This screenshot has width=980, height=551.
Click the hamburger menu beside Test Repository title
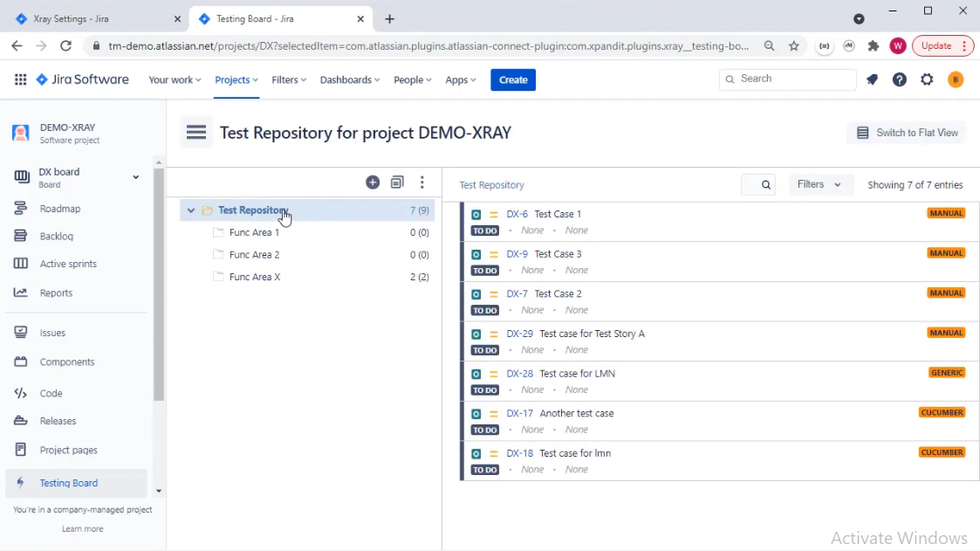[x=196, y=133]
